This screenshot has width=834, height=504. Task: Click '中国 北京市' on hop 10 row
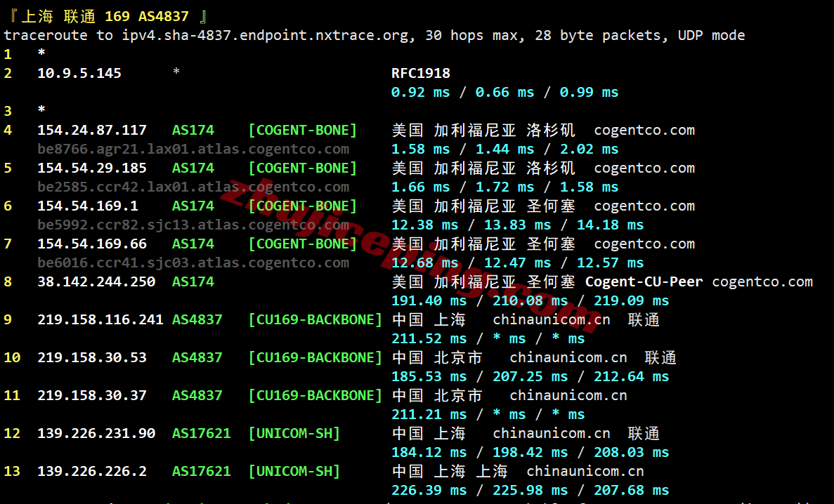pos(437,357)
